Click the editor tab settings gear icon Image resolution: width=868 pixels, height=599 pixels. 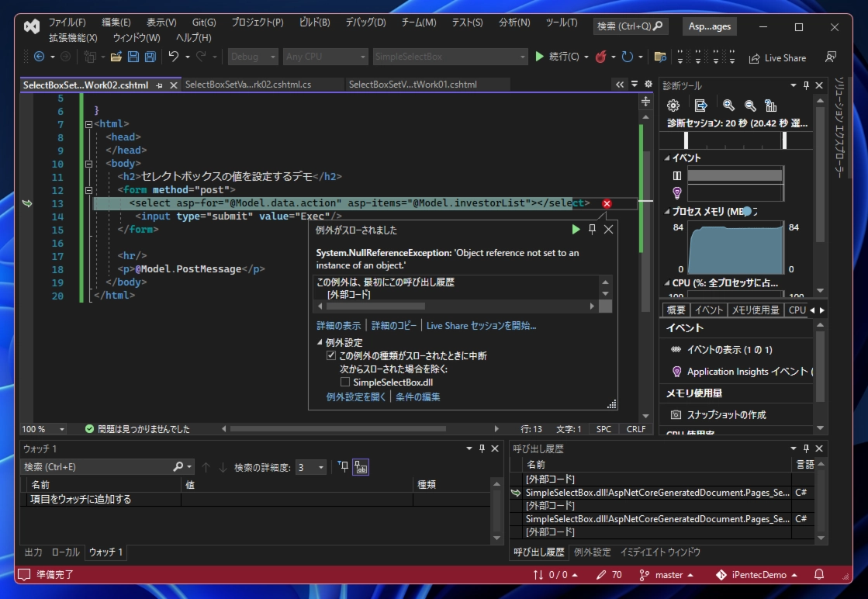(x=648, y=84)
